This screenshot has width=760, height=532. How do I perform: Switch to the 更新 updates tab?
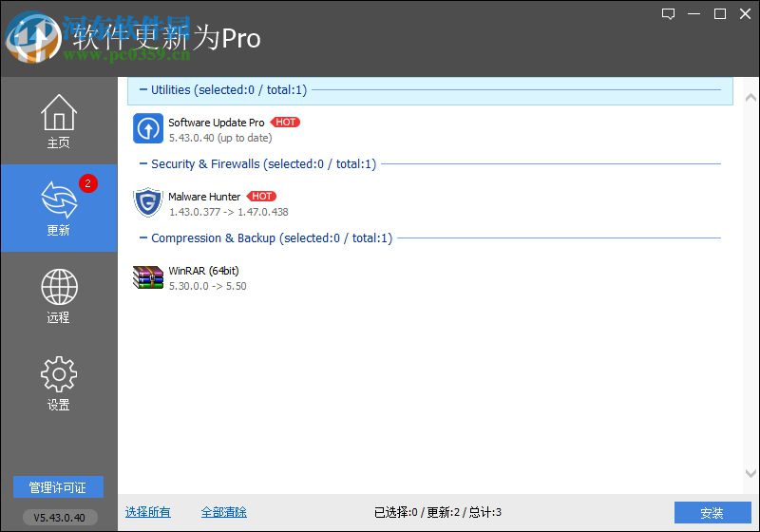click(59, 208)
